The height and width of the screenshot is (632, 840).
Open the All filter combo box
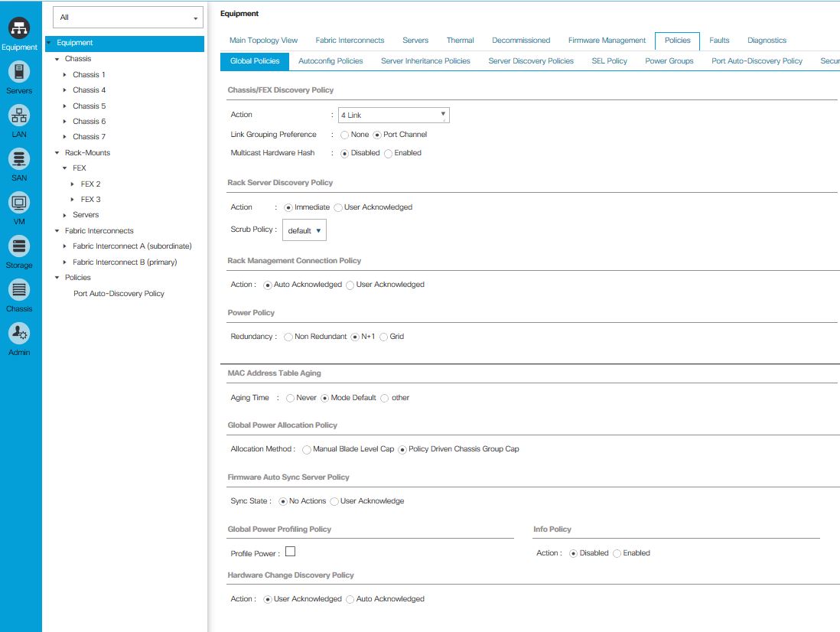click(127, 17)
